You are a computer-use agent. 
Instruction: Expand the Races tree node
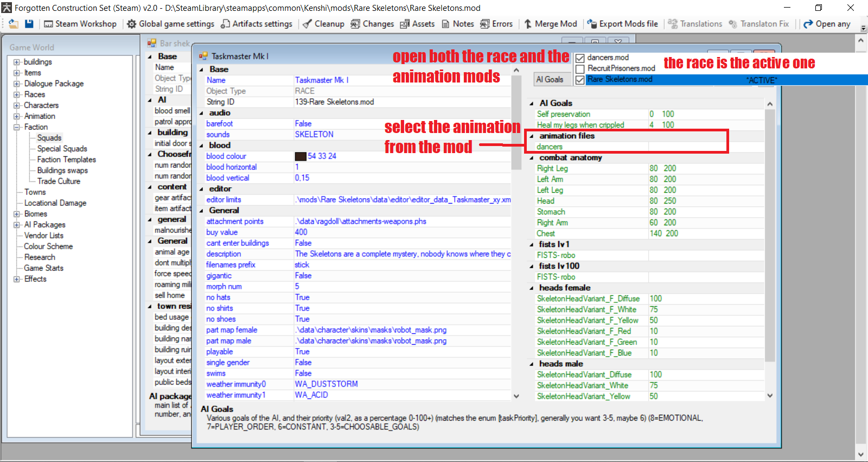tap(17, 94)
